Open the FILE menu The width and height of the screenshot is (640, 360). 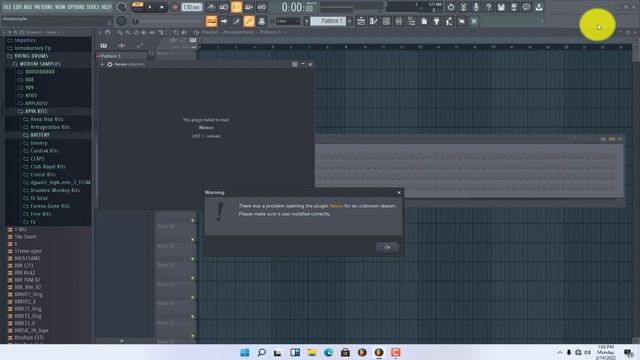pyautogui.click(x=7, y=7)
